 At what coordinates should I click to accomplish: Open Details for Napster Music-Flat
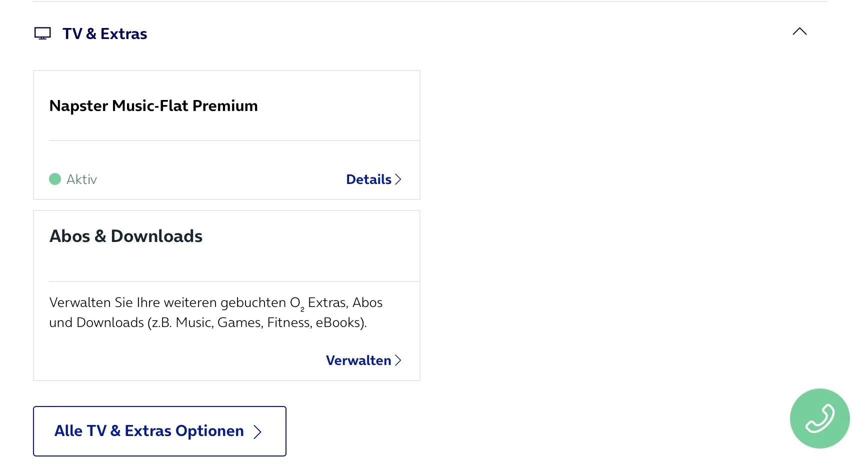click(368, 179)
